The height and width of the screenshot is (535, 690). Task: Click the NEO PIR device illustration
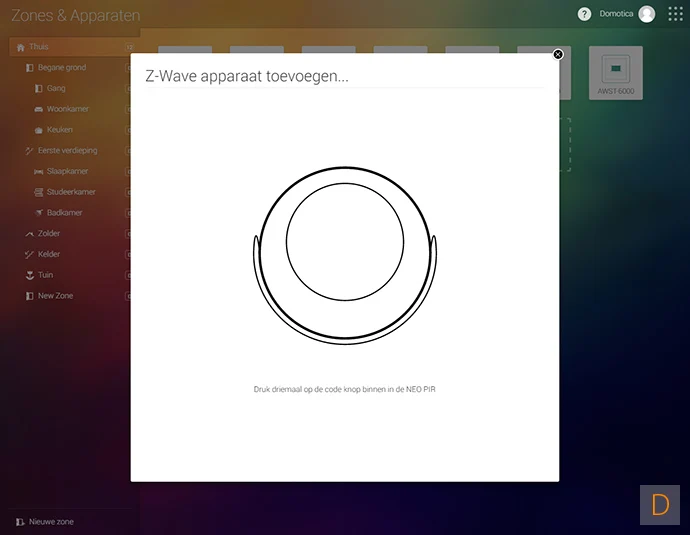[345, 255]
